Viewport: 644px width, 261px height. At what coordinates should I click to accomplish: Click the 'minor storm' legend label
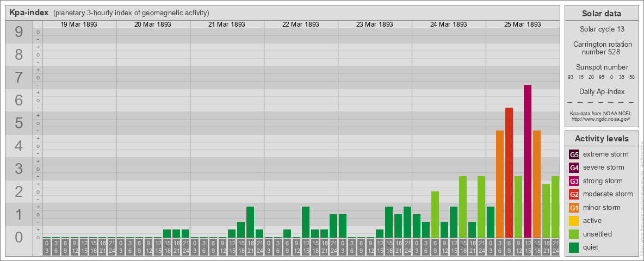click(x=602, y=208)
